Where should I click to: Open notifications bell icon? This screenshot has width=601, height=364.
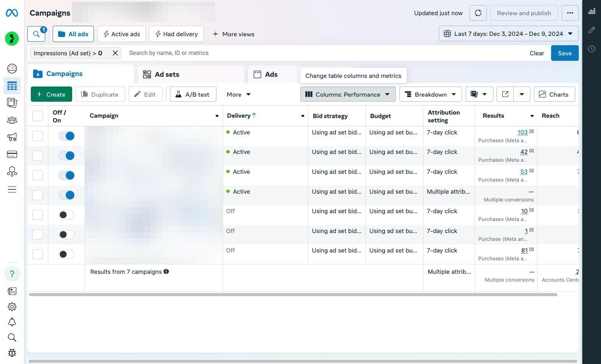(x=12, y=322)
